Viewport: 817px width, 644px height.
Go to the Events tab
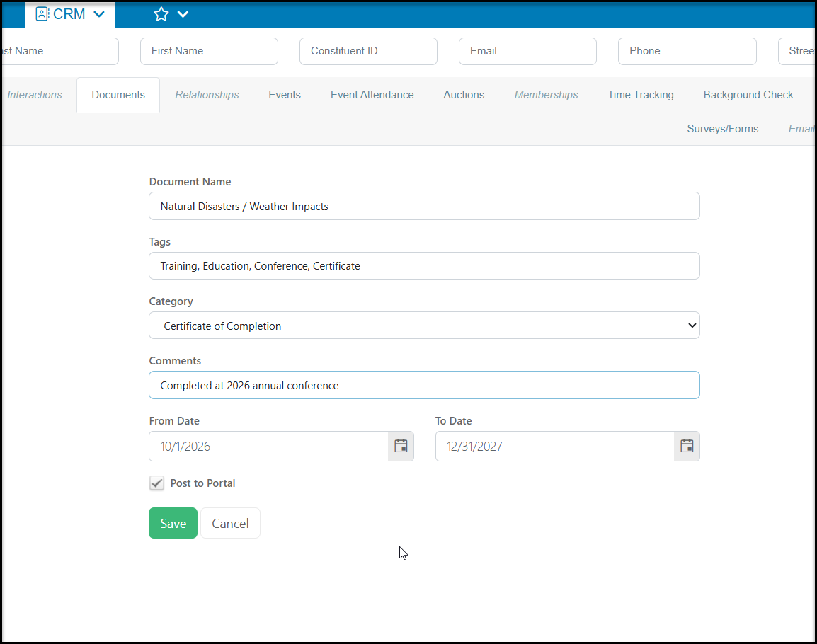pyautogui.click(x=285, y=95)
